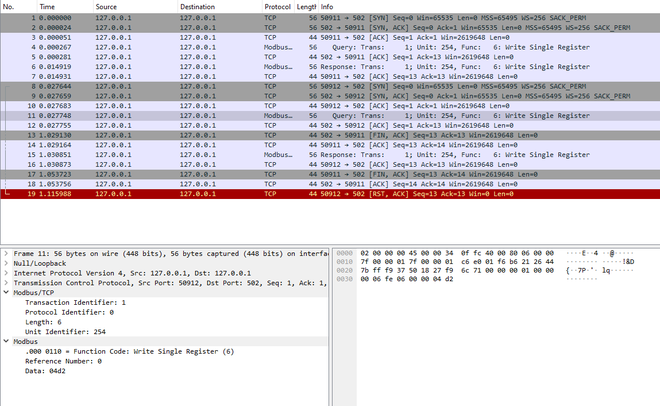The width and height of the screenshot is (660, 406).
Task: Expand Transmission Control Protocol details
Action: (x=7, y=282)
